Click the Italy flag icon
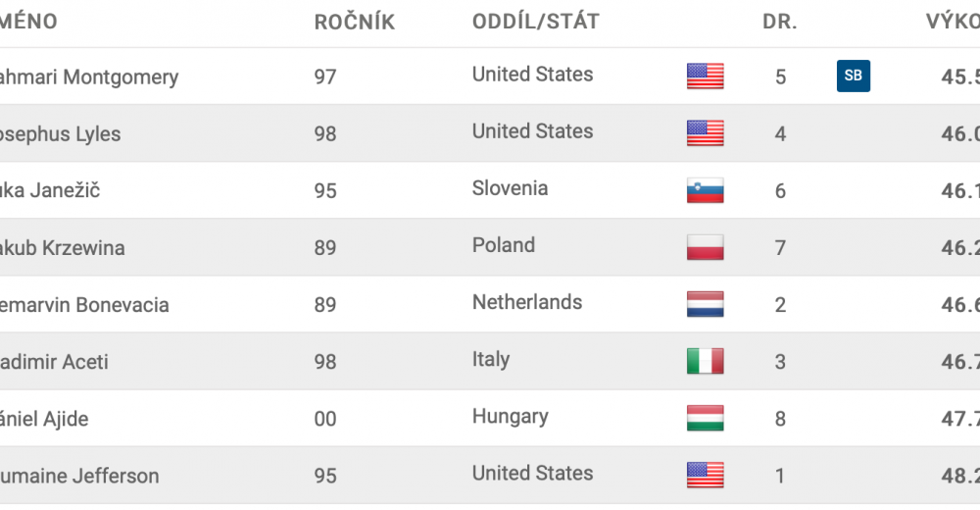Viewport: 980px width, 510px height. [x=705, y=361]
